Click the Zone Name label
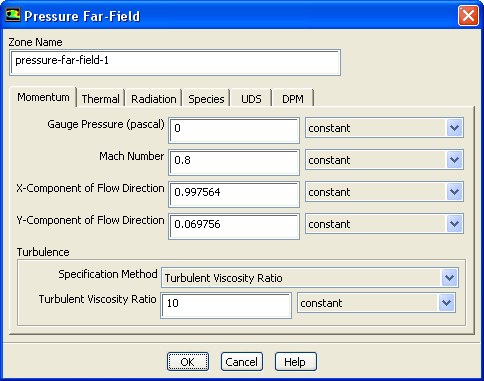 35,42
